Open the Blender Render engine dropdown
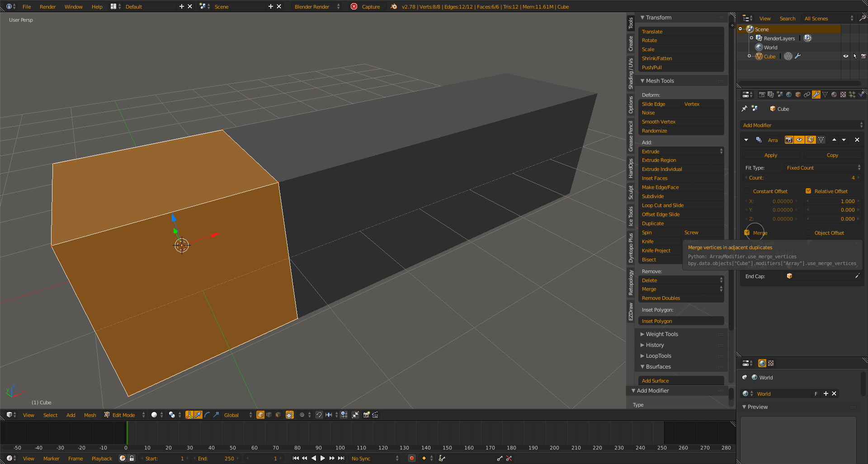Screen dimensions: 868x464 click(316, 6)
